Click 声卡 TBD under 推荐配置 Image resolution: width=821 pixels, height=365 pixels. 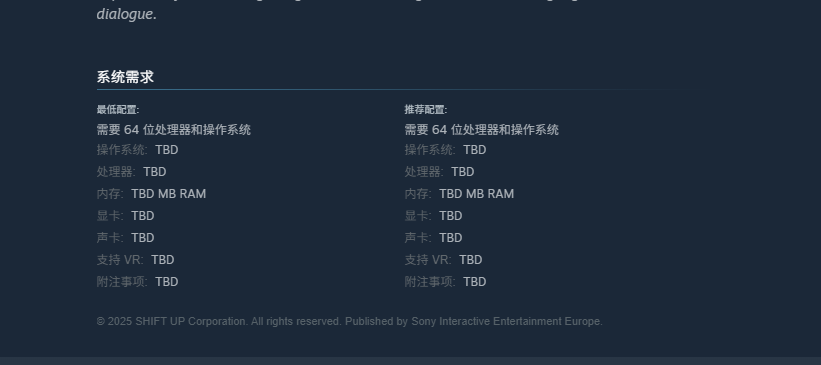(434, 238)
